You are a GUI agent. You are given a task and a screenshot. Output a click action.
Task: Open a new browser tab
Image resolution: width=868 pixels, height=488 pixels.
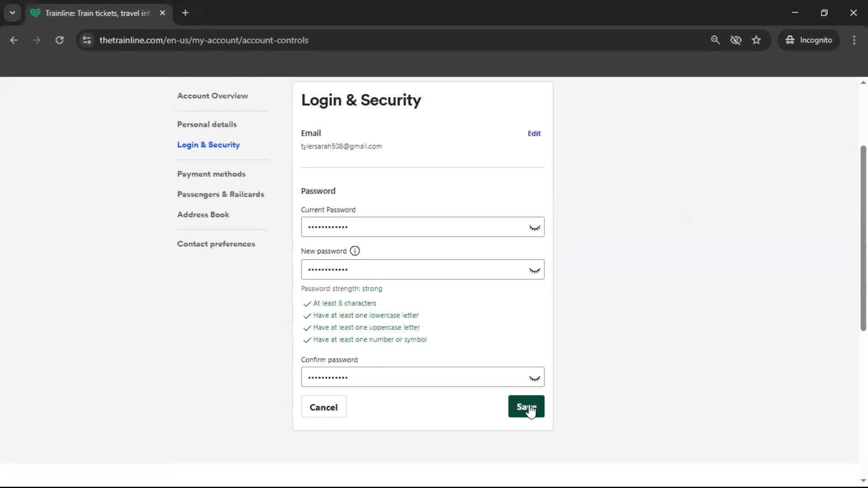(185, 13)
